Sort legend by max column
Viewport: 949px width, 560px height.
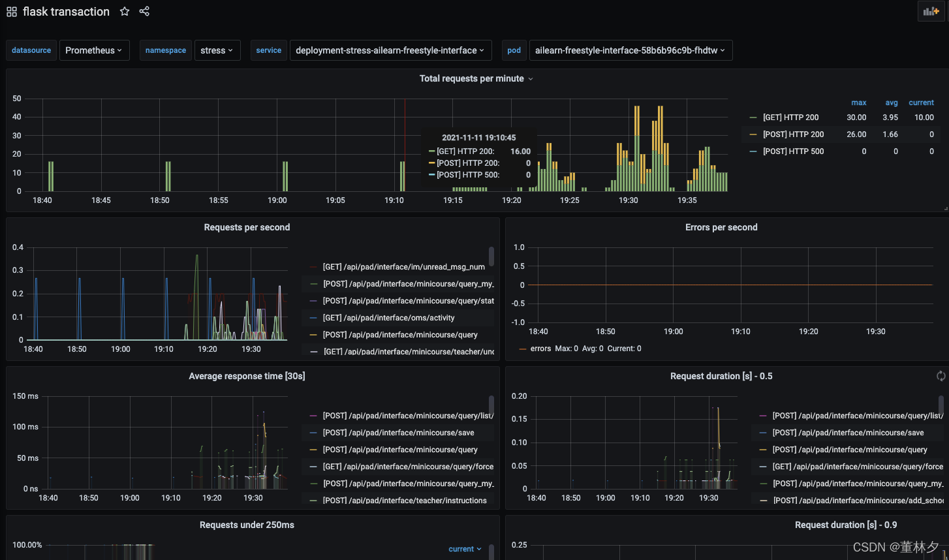point(859,102)
